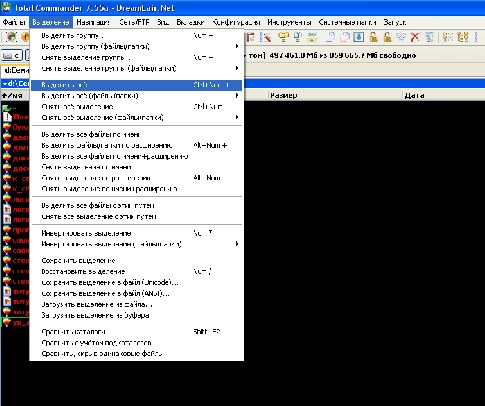Image resolution: width=485 pixels, height=406 pixels.
Task: Choose 'Снять всё выделение' Ctrl+Num entry
Action: [x=137, y=107]
